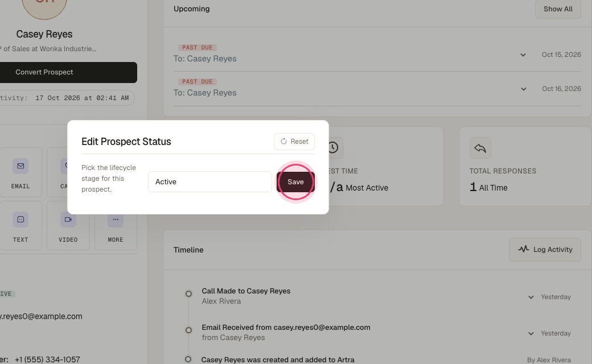The width and height of the screenshot is (592, 364).
Task: Click "1 All Time" total responses value
Action: tap(488, 188)
